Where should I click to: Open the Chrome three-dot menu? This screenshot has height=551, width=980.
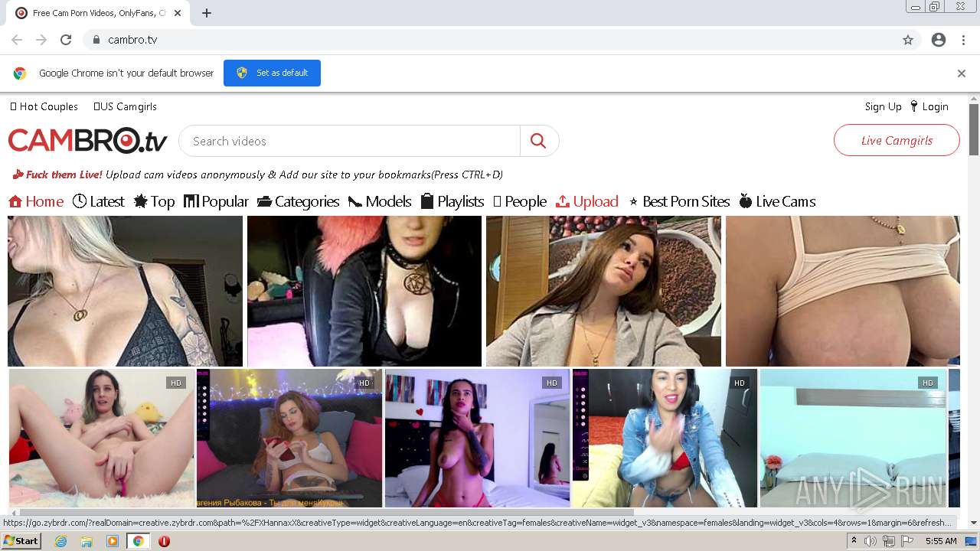[x=963, y=40]
